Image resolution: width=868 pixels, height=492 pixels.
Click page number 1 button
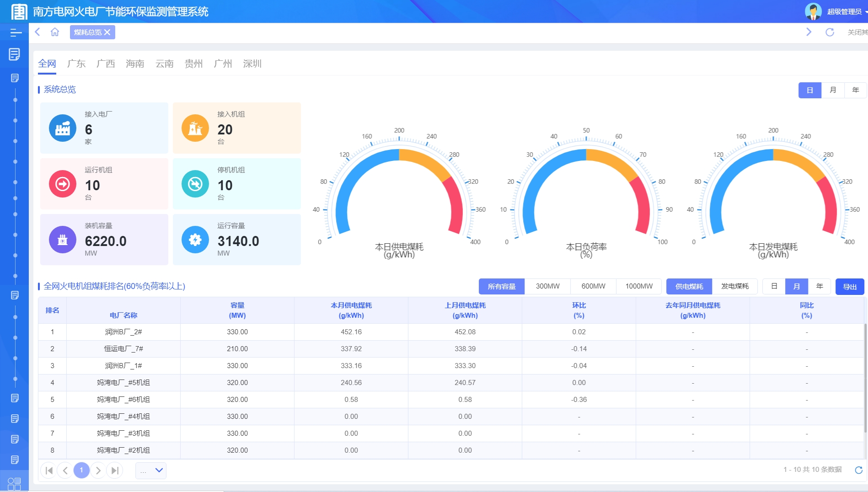point(82,471)
